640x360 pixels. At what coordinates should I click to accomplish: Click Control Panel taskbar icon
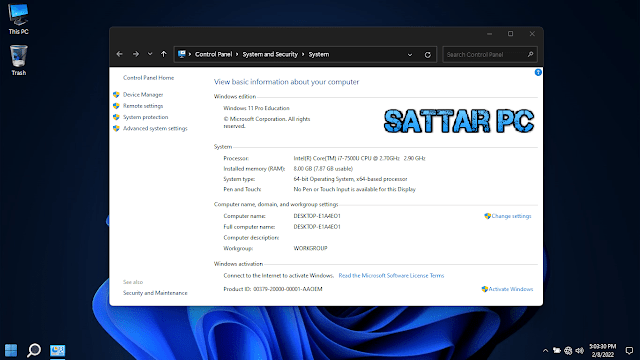58,350
